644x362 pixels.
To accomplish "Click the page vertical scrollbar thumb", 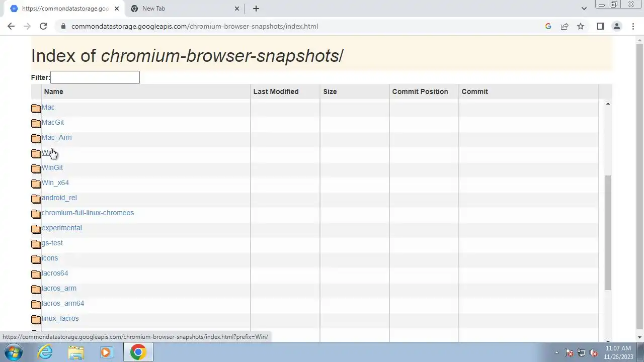I will point(640,186).
